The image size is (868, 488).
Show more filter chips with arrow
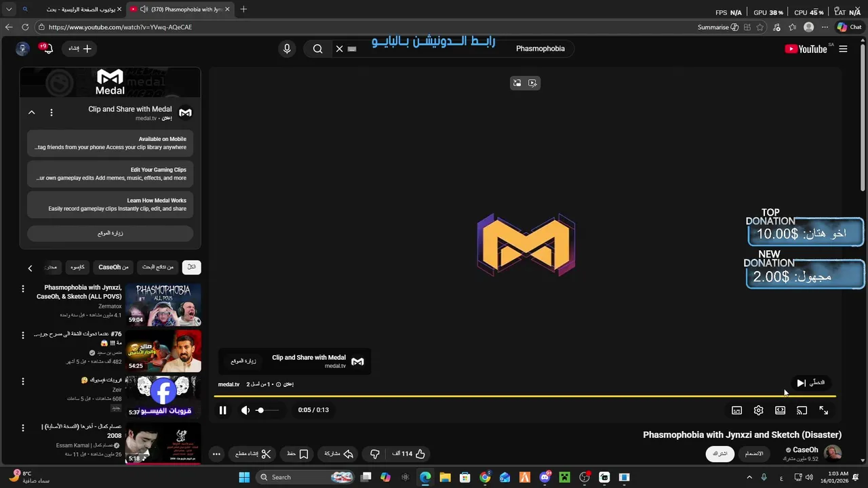pos(30,268)
